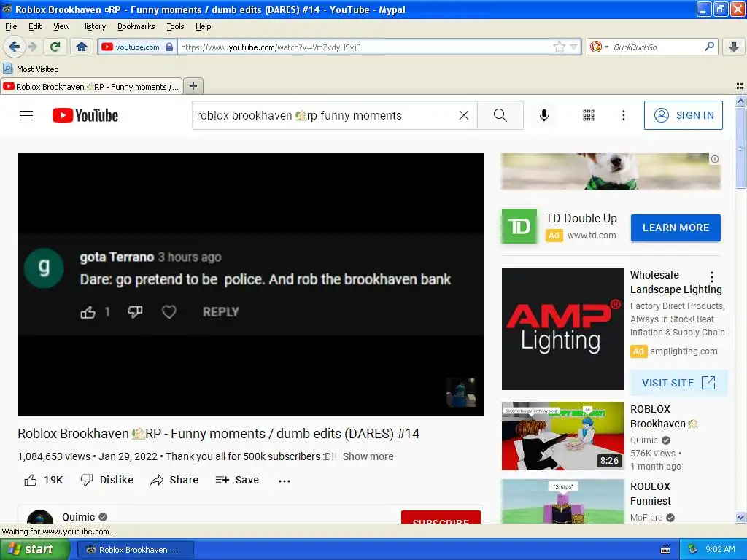Screen dimensions: 747x560
Task: Bookmark this page with the star icon
Action: point(559,47)
